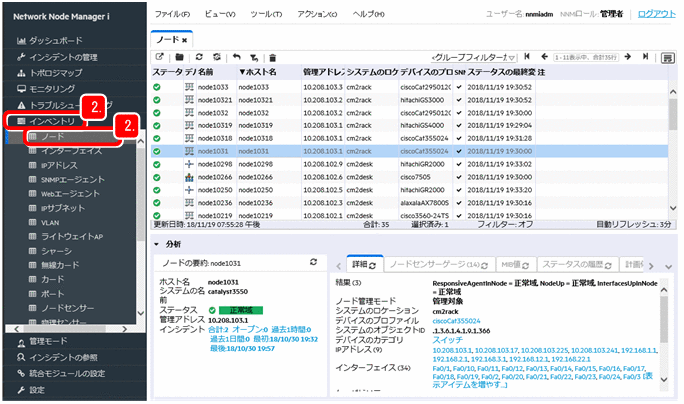
Task: Click the ログアウト logout link
Action: [x=655, y=14]
